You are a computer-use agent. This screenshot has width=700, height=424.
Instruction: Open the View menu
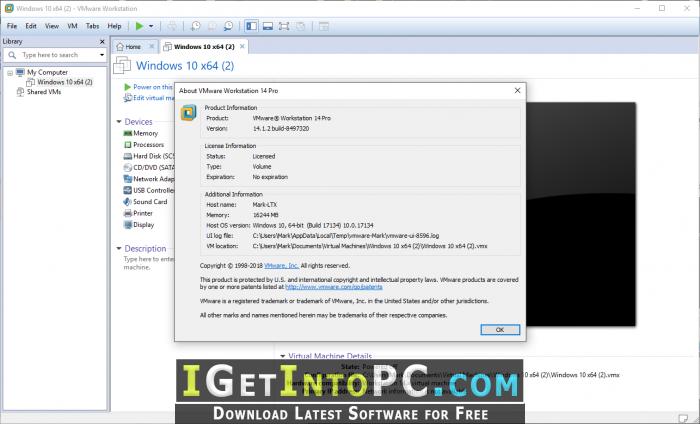tap(52, 26)
